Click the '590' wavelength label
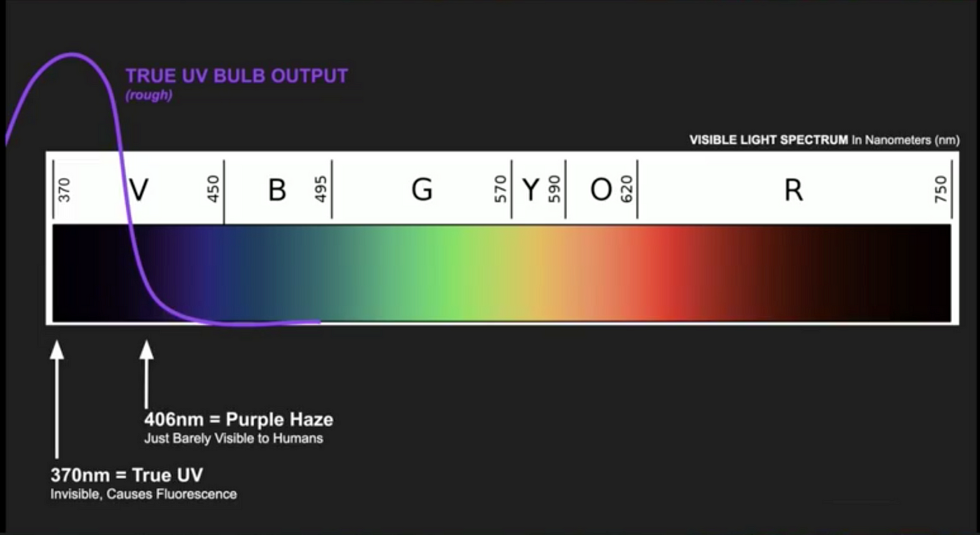 [x=554, y=189]
